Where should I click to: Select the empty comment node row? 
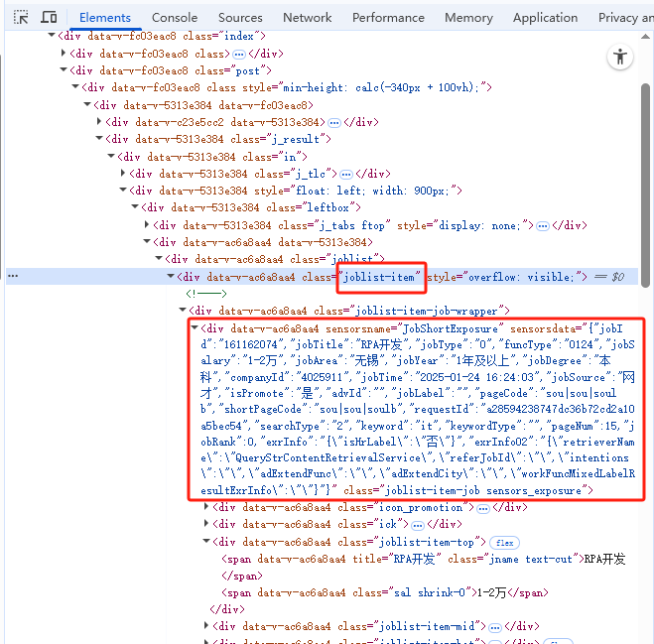point(206,294)
